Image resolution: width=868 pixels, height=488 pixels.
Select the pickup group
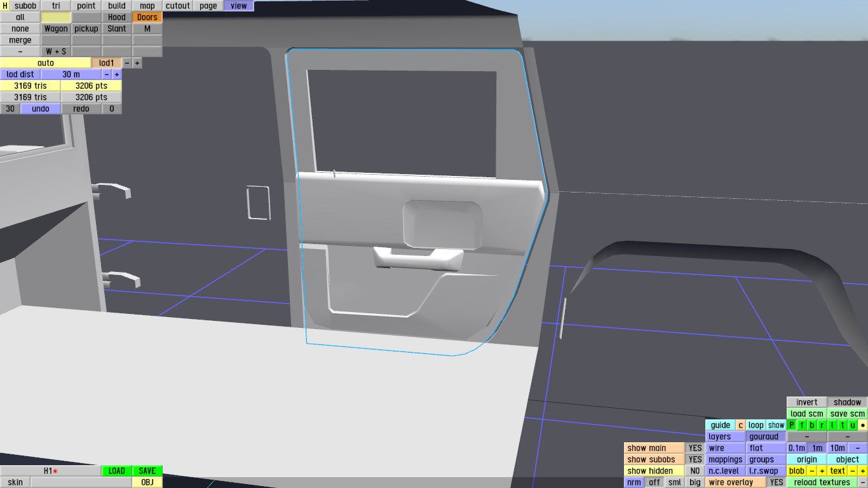click(86, 29)
